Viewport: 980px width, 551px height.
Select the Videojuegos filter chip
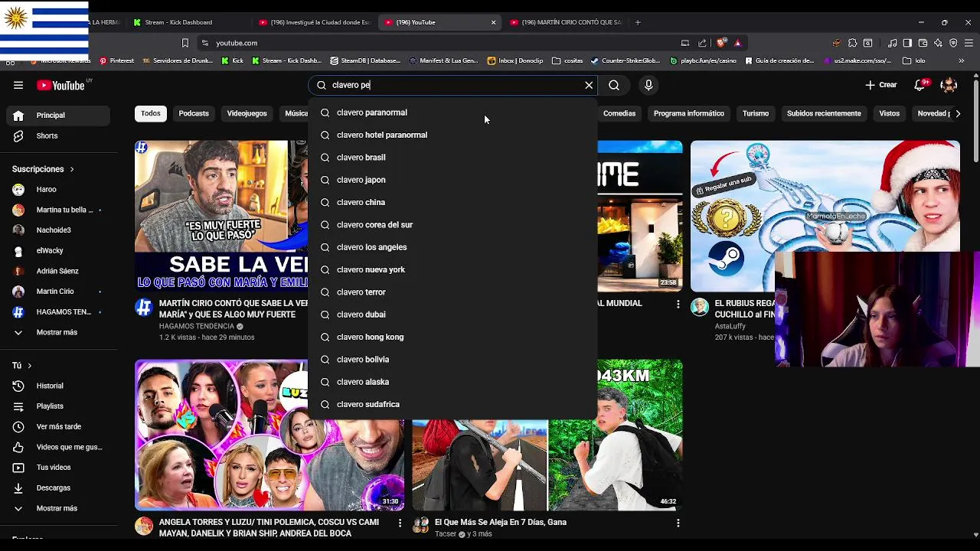pyautogui.click(x=247, y=113)
